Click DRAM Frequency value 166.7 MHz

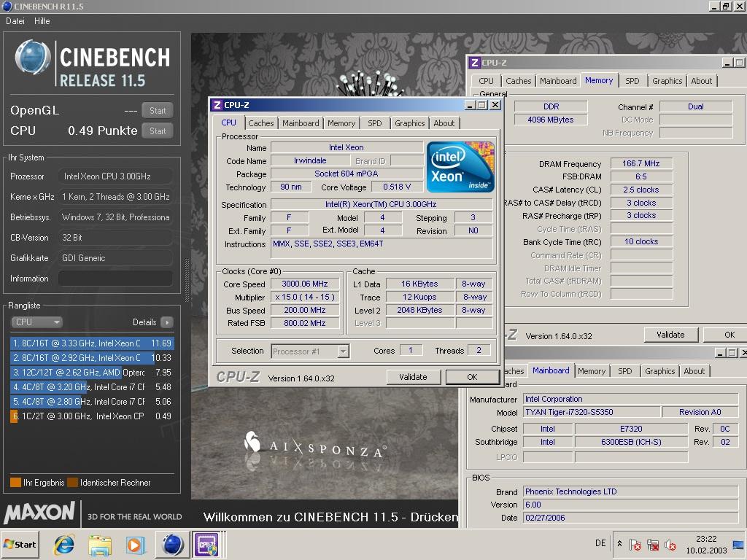(641, 164)
